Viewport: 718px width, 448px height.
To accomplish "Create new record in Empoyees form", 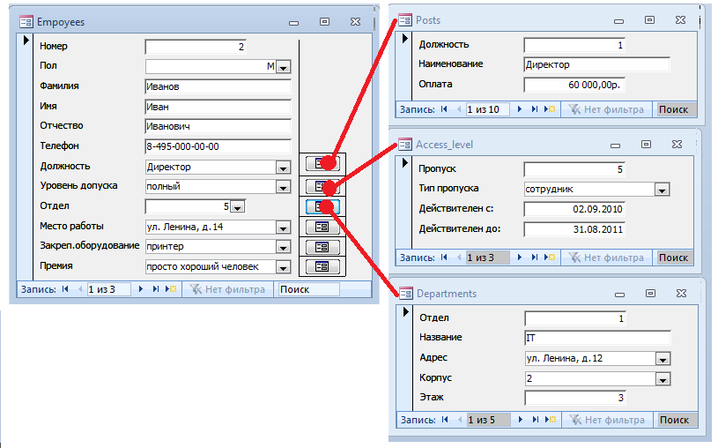I will (x=171, y=289).
